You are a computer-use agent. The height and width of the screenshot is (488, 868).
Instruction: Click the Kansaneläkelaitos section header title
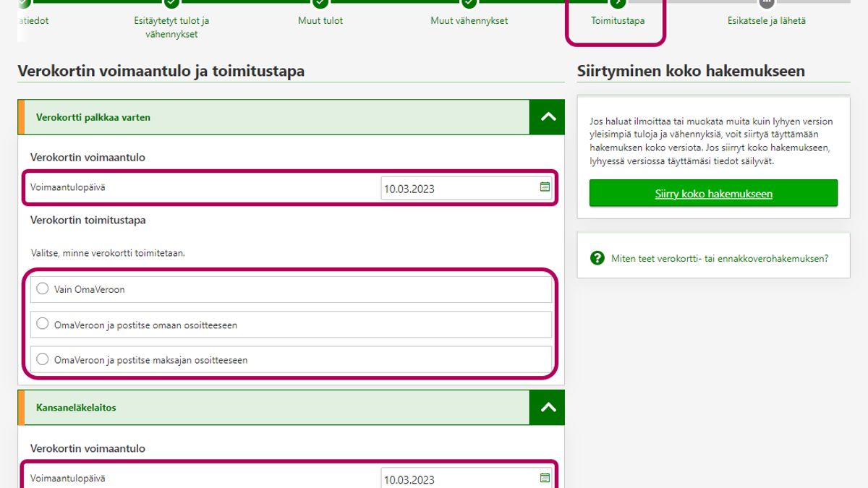point(76,408)
